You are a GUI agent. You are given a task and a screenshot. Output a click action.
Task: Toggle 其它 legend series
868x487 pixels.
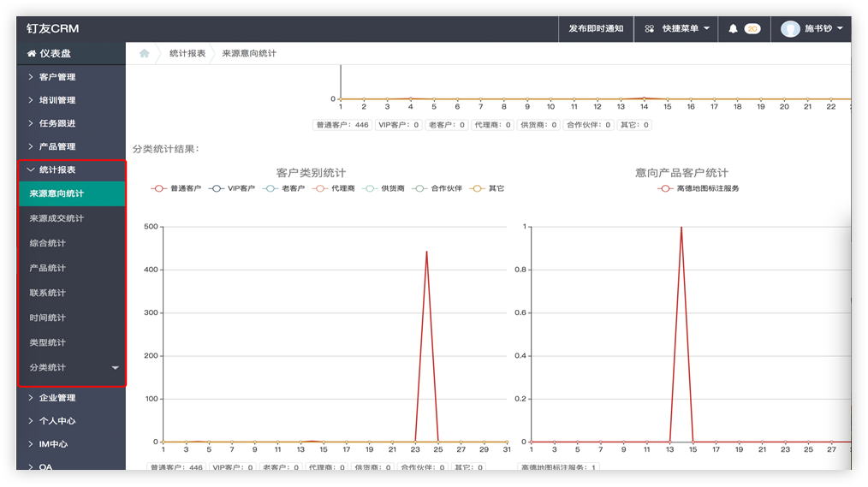point(487,188)
